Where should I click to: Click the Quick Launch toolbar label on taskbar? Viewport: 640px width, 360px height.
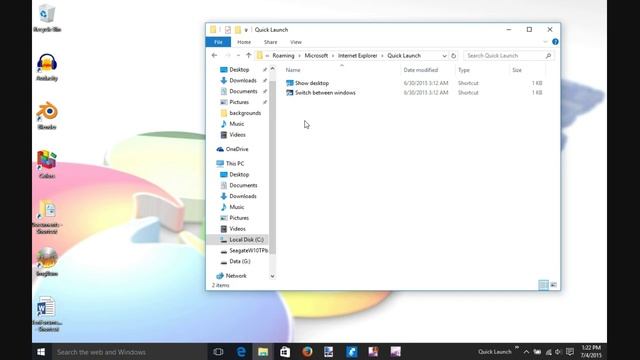pos(495,352)
